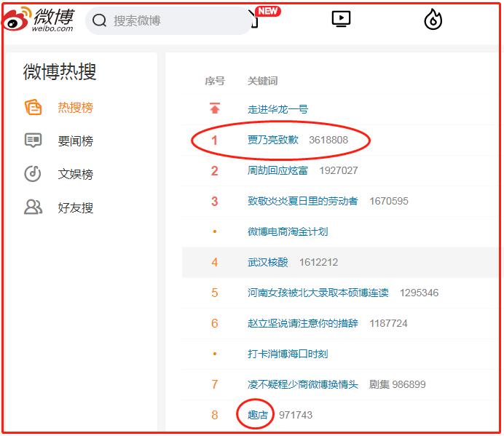Select the 要闻榜 menu label
Screen dimensions: 504x436
pyautogui.click(x=76, y=140)
